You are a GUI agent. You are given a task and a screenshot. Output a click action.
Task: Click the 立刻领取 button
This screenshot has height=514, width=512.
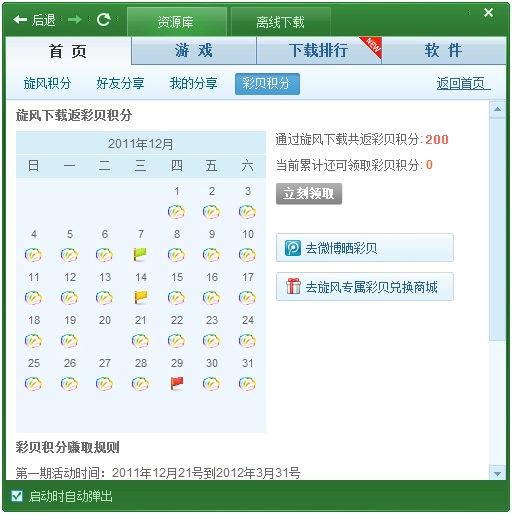tap(309, 193)
